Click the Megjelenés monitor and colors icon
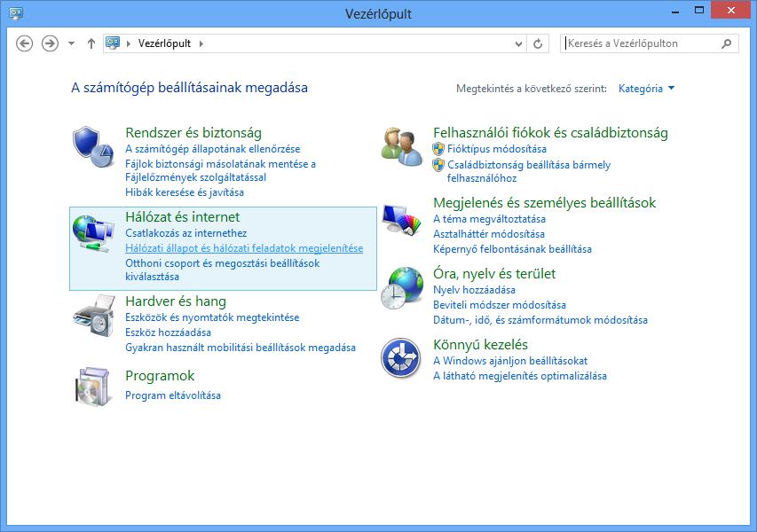The image size is (757, 532). (402, 220)
